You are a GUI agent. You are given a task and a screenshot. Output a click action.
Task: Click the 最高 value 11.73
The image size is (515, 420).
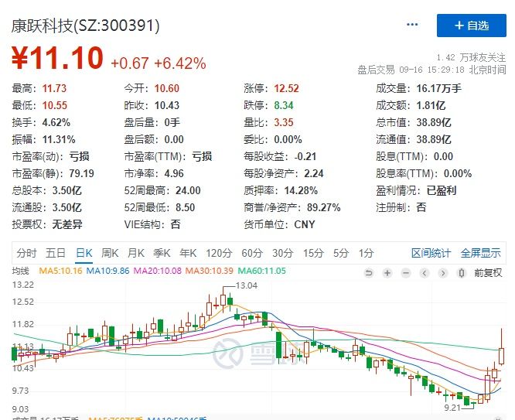(55, 88)
